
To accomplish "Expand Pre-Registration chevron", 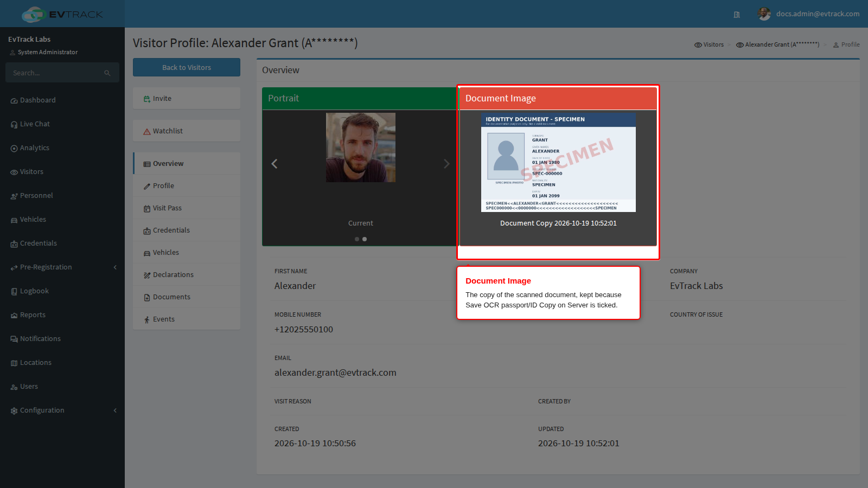I will pyautogui.click(x=115, y=267).
